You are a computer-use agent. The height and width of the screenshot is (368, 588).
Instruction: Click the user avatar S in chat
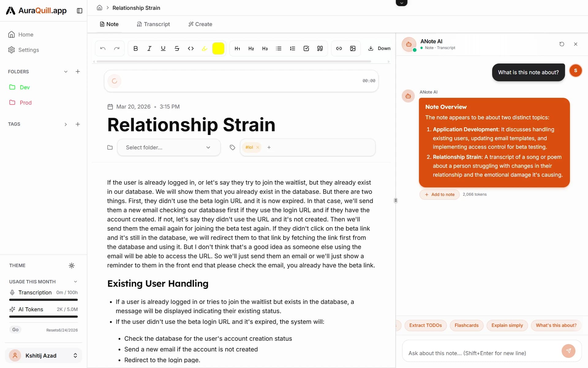point(576,71)
